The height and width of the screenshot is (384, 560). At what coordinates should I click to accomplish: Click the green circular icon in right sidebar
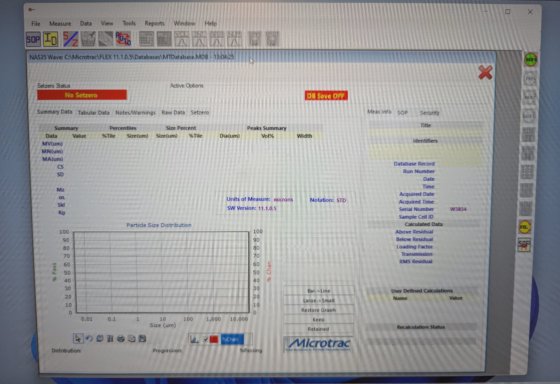530,59
